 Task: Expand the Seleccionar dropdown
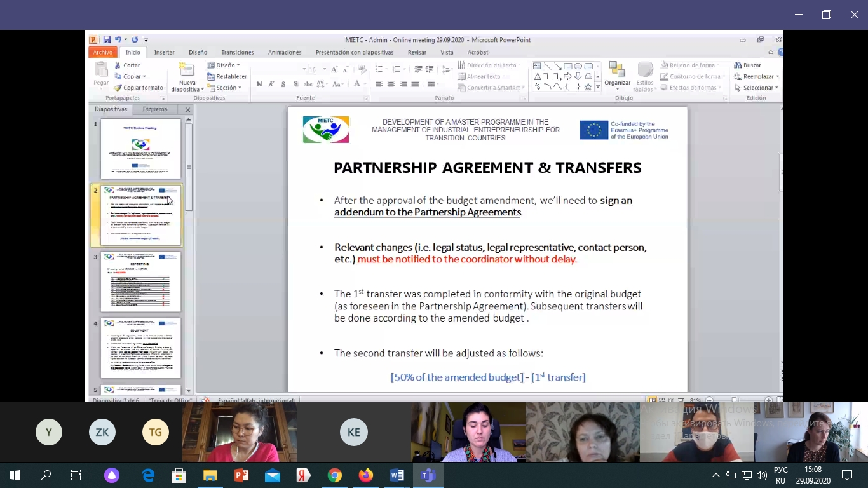[x=757, y=88]
